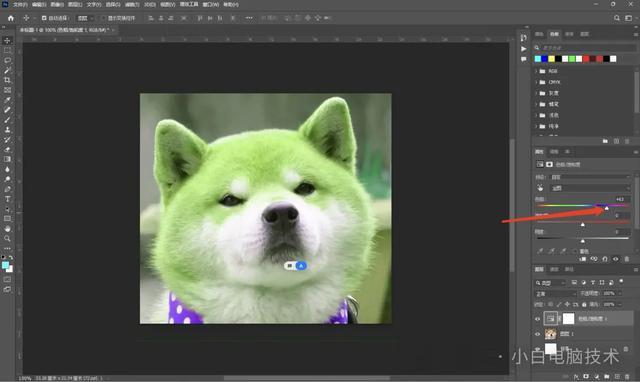Expand the 蜡笔 swatch folder

[536, 104]
